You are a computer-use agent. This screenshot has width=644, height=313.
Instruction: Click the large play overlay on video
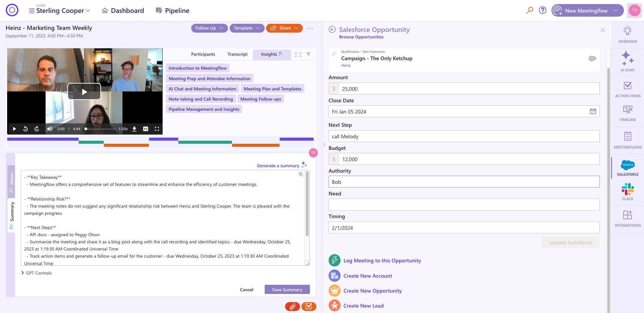point(84,91)
